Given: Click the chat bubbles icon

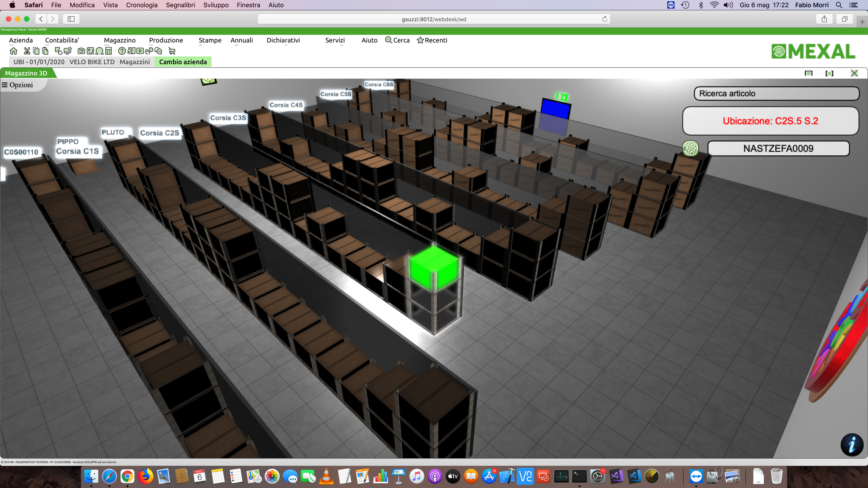Looking at the screenshot, I should [x=158, y=51].
